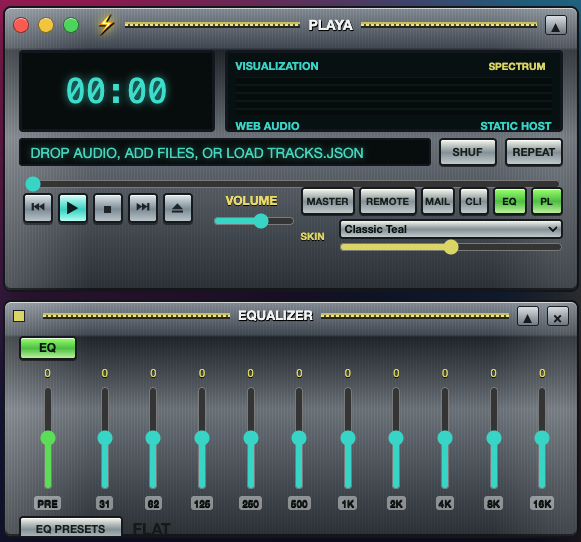Click the scrolling track title display
The width and height of the screenshot is (581, 542).
pyautogui.click(x=225, y=153)
